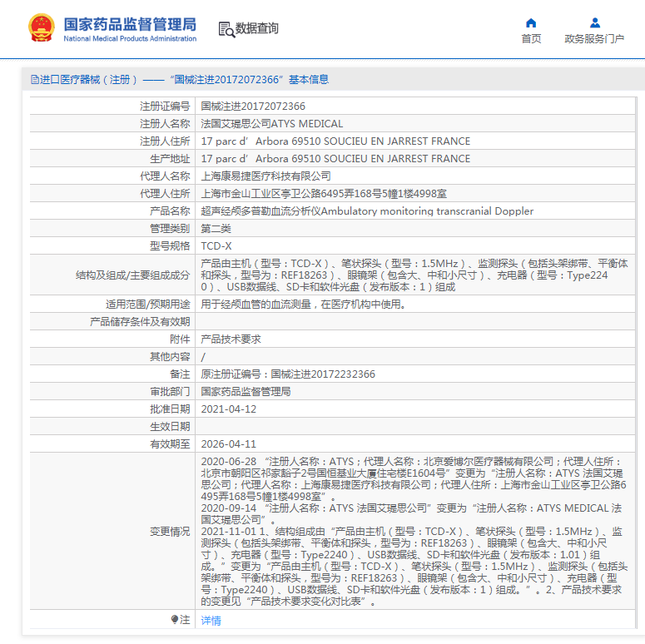Click 第二类 management class value
Viewport: 645px width, 644px height.
coord(216,228)
